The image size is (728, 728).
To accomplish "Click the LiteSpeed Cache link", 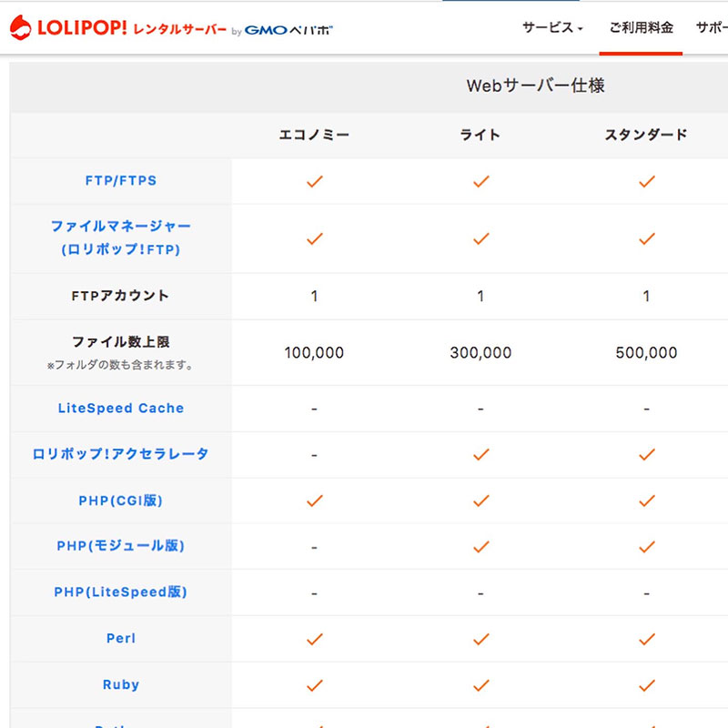I will tap(121, 409).
